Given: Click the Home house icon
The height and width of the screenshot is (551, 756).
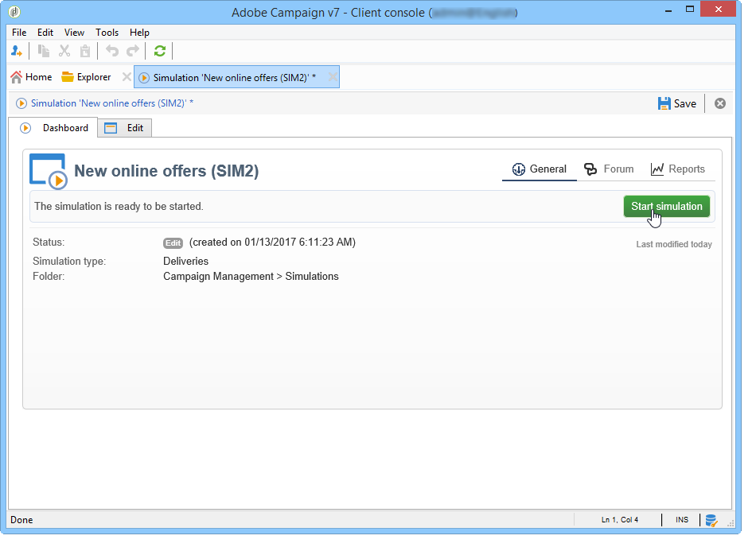Looking at the screenshot, I should 17,77.
